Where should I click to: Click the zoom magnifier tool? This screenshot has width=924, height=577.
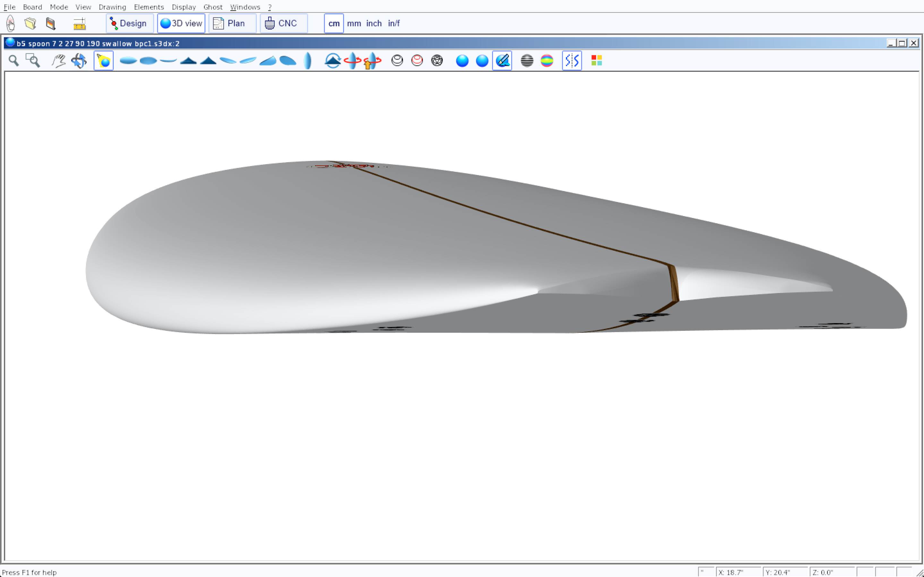[14, 61]
